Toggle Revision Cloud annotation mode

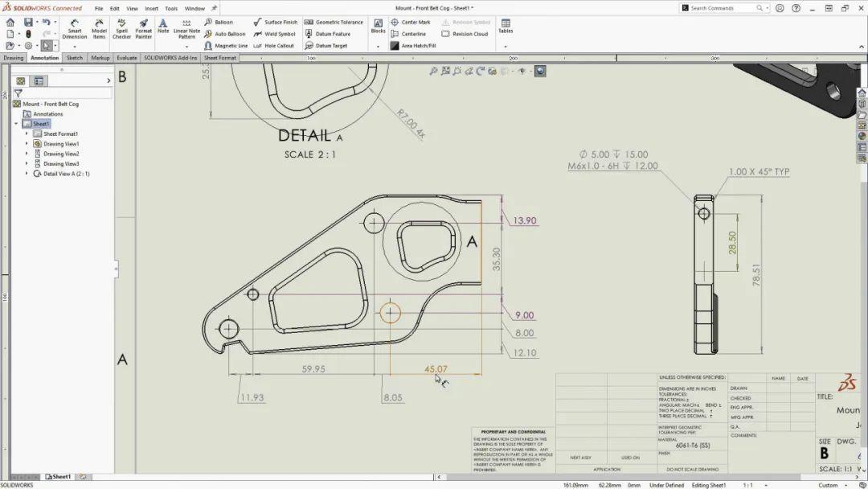coord(465,34)
